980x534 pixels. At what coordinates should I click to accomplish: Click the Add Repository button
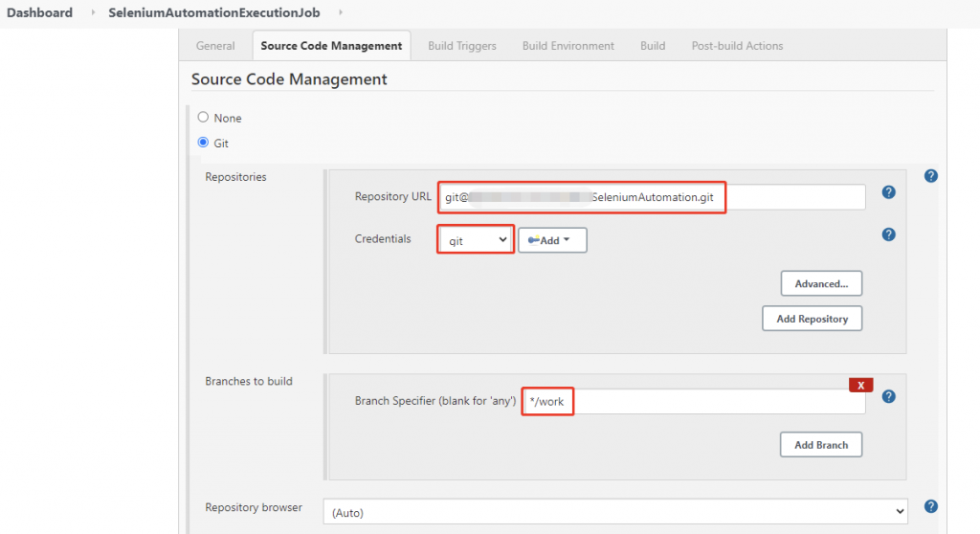pos(812,319)
